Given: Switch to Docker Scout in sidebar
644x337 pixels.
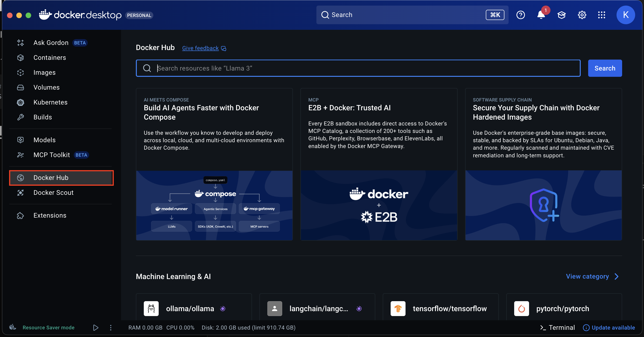Looking at the screenshot, I should pos(53,192).
